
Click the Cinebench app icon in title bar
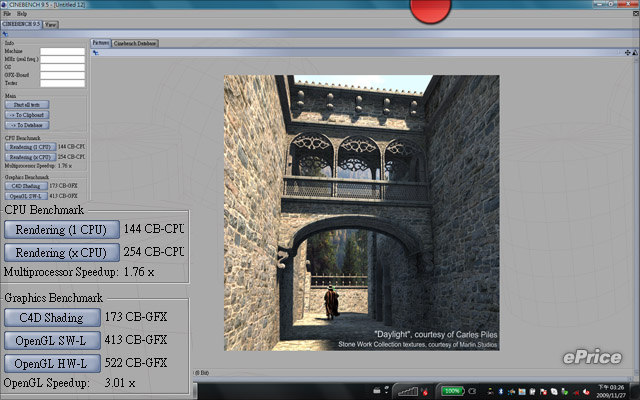coord(4,4)
